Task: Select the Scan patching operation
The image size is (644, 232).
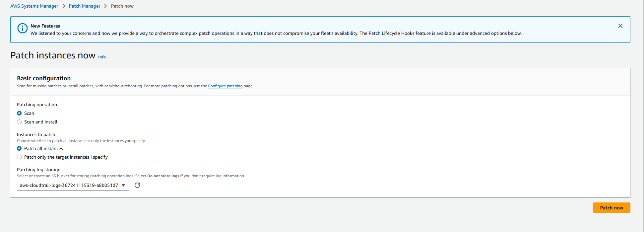Action: [x=19, y=113]
